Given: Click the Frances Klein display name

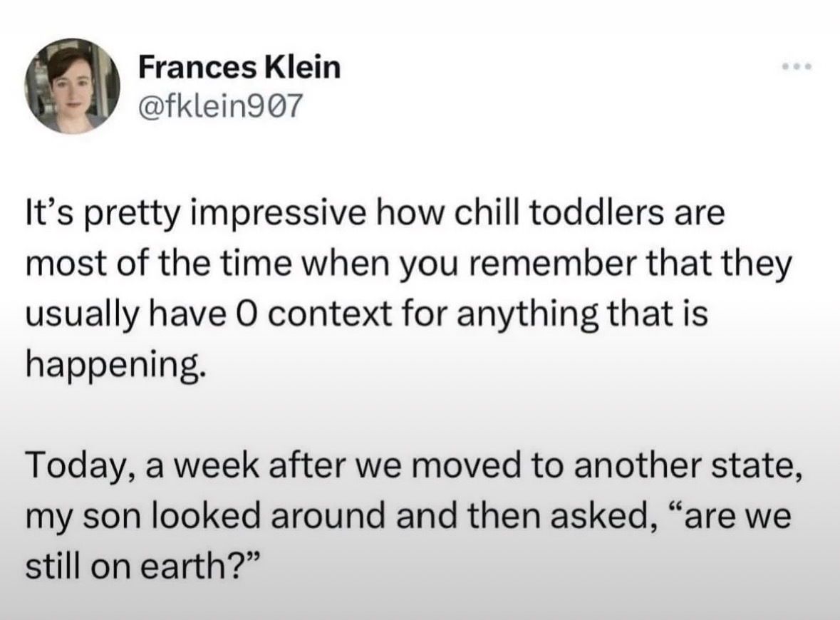Looking at the screenshot, I should (239, 68).
